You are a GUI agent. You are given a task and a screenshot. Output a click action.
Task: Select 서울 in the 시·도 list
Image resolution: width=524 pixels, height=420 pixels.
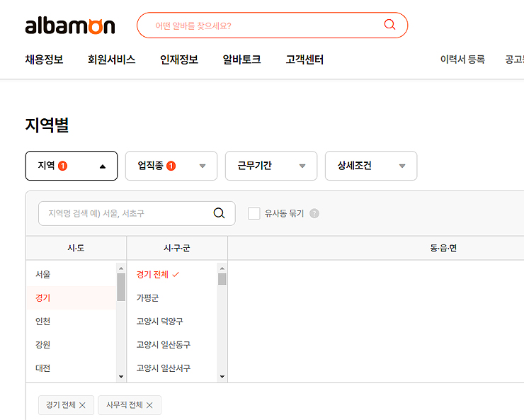(x=72, y=275)
